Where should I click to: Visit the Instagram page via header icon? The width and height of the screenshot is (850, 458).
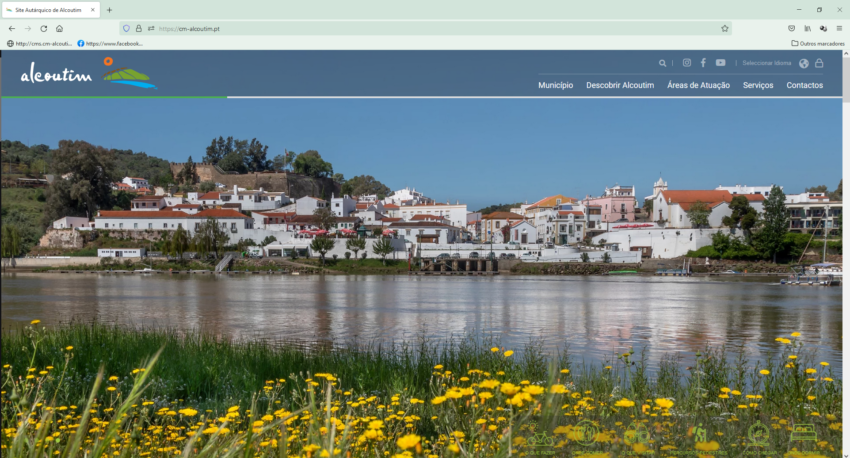click(687, 63)
